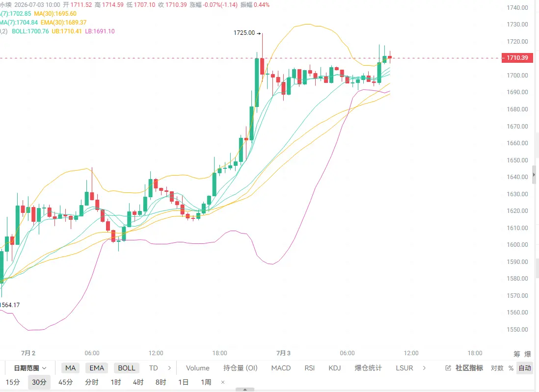The height and width of the screenshot is (392, 539).
Task: Switch to 对数 logarithmic scale
Action: point(497,368)
